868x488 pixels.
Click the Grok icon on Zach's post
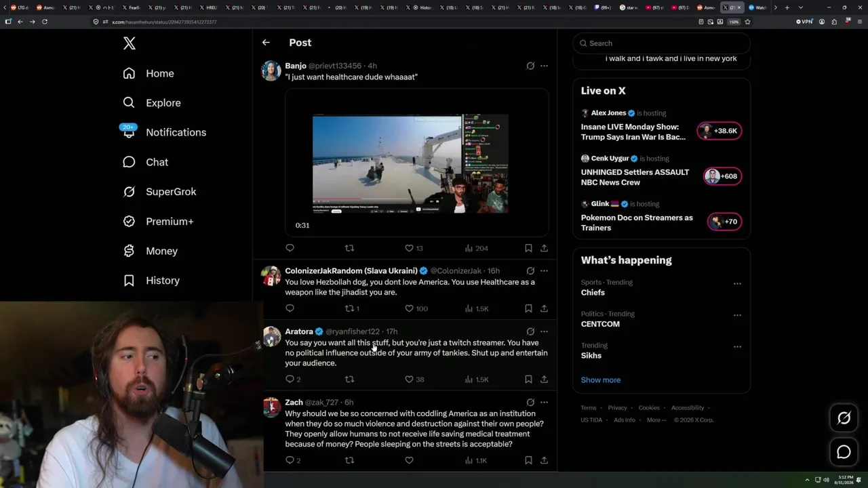(530, 402)
